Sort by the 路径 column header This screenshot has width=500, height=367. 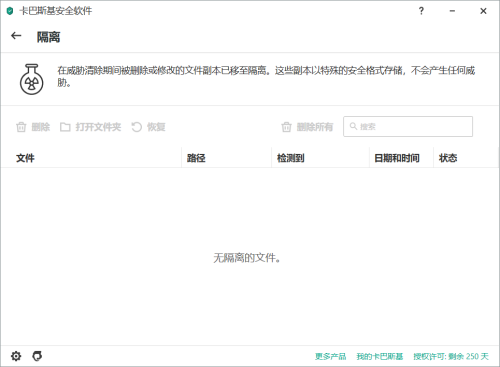[x=196, y=158]
